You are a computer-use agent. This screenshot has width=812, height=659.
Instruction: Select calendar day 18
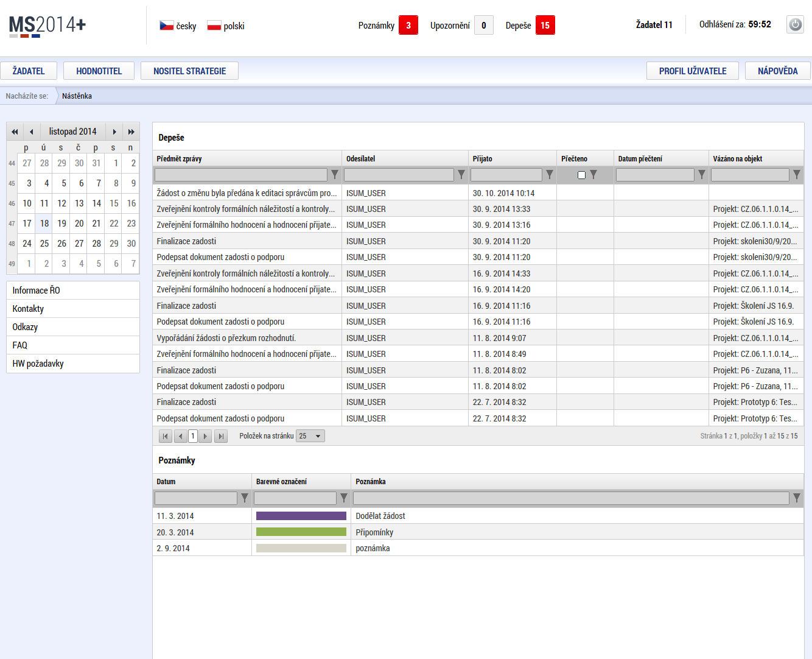(x=44, y=224)
